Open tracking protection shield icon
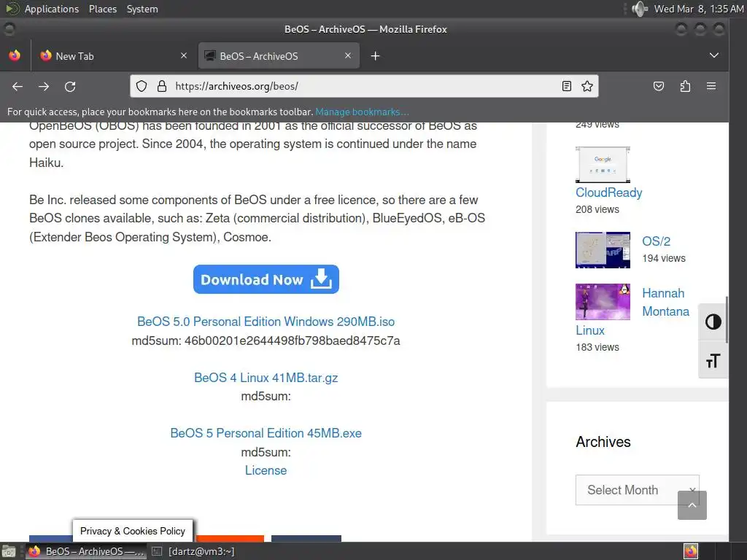747x560 pixels. point(142,86)
